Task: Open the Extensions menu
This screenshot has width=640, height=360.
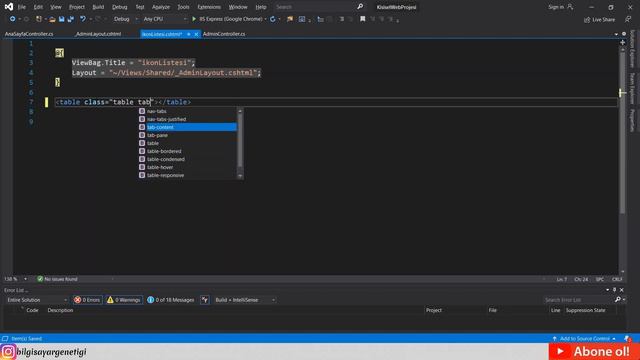Action: (x=209, y=7)
